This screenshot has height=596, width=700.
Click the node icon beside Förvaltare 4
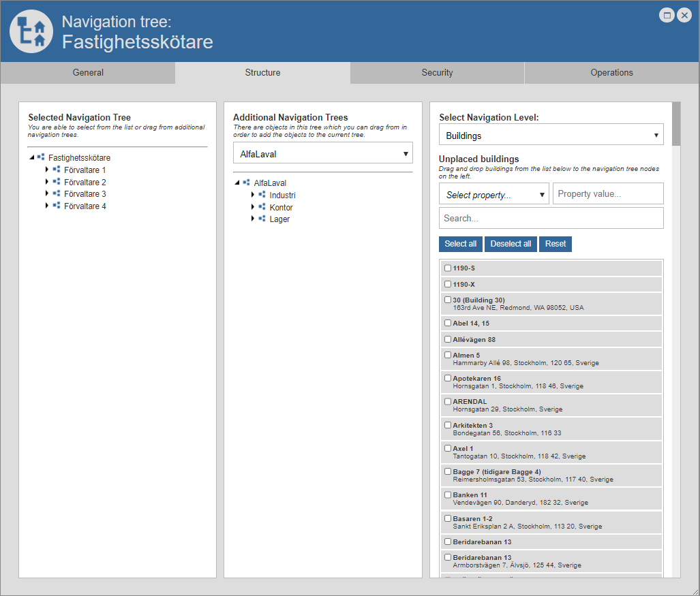57,205
